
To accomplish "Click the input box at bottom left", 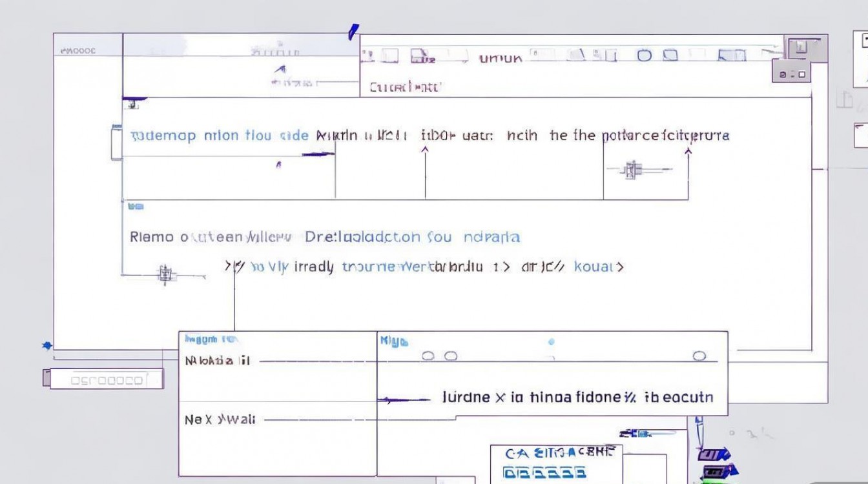I will [106, 379].
